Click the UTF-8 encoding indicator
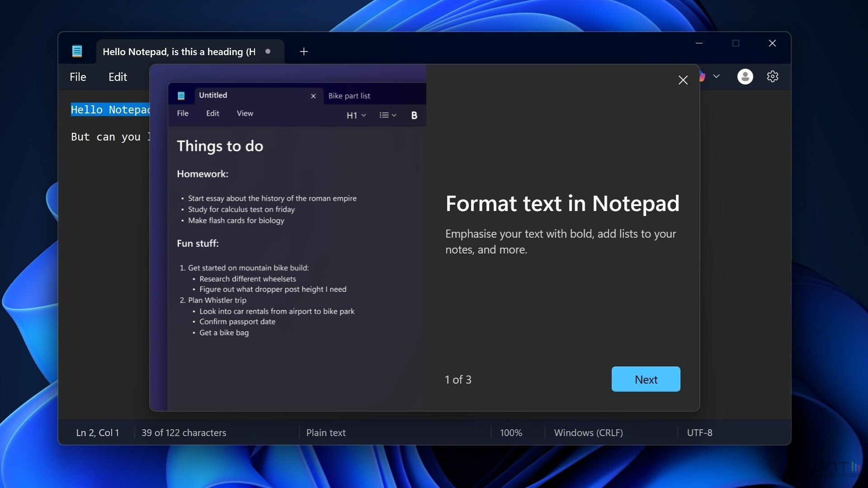This screenshot has height=488, width=868. point(699,432)
